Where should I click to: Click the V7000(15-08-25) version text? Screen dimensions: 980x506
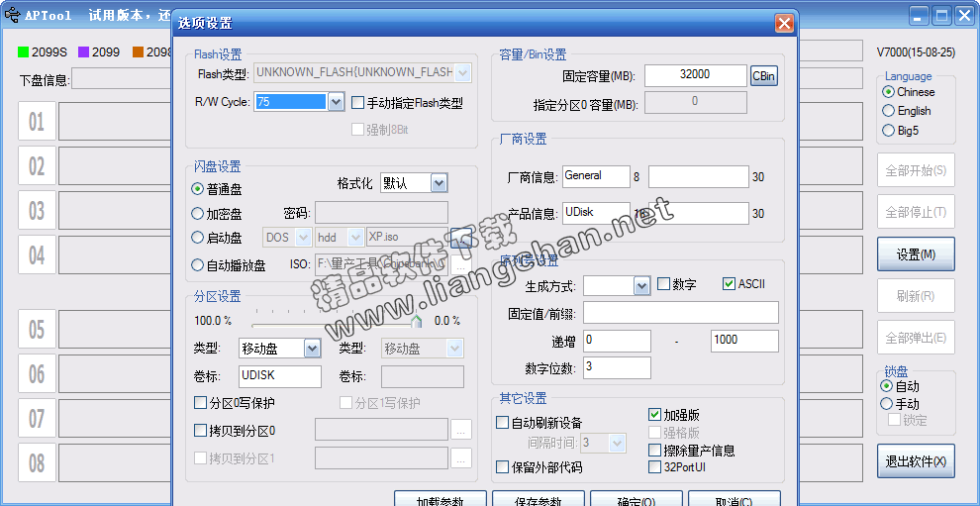[x=916, y=52]
